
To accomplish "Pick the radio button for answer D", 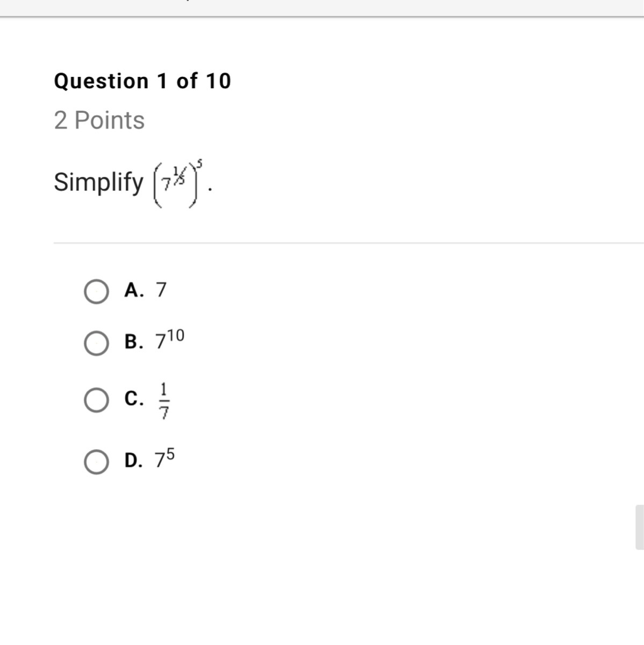I will [96, 462].
